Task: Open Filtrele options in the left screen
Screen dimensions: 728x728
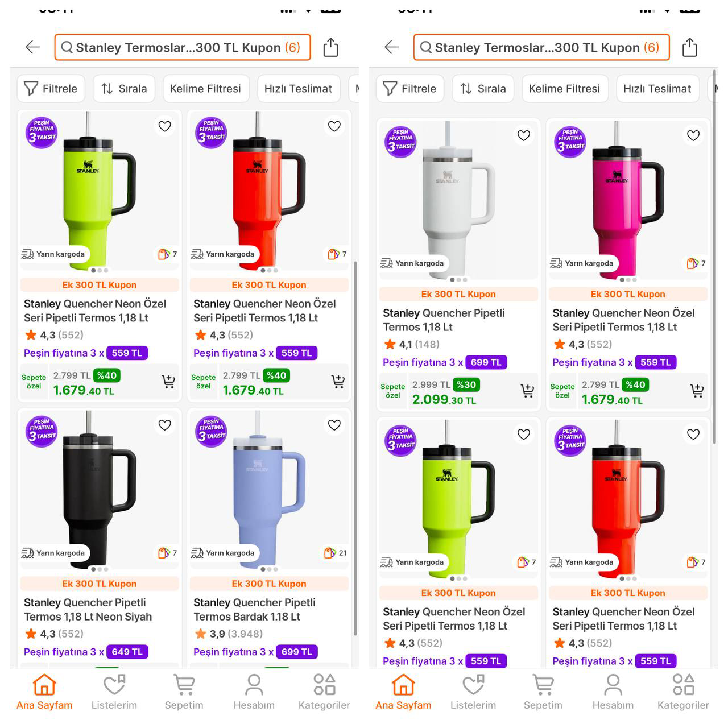Action: [x=51, y=89]
